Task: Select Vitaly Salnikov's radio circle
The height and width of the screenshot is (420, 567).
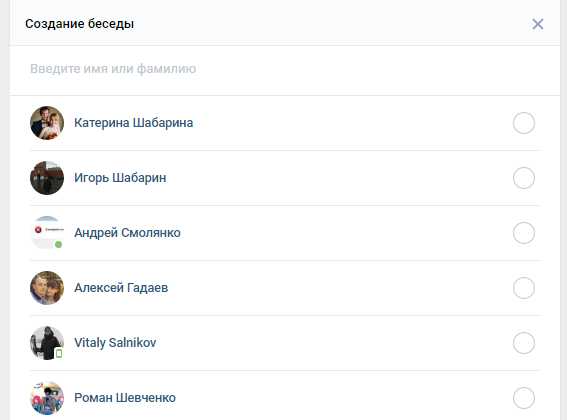Action: tap(524, 343)
